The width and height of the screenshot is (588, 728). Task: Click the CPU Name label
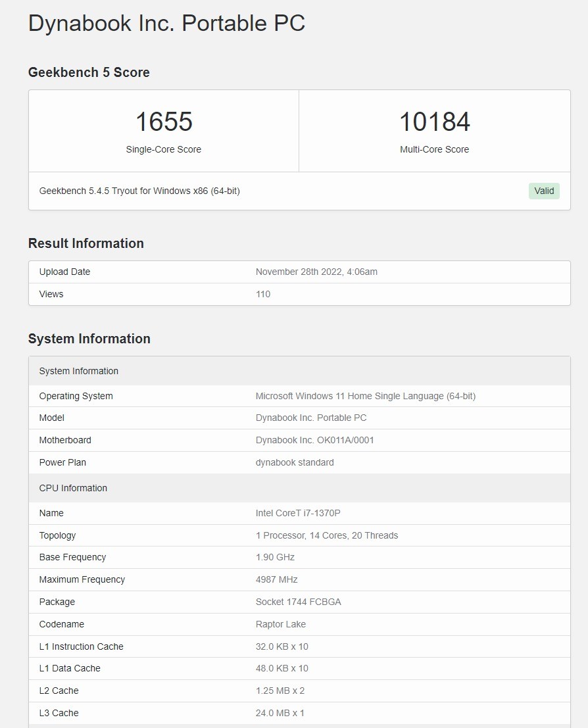tap(51, 513)
